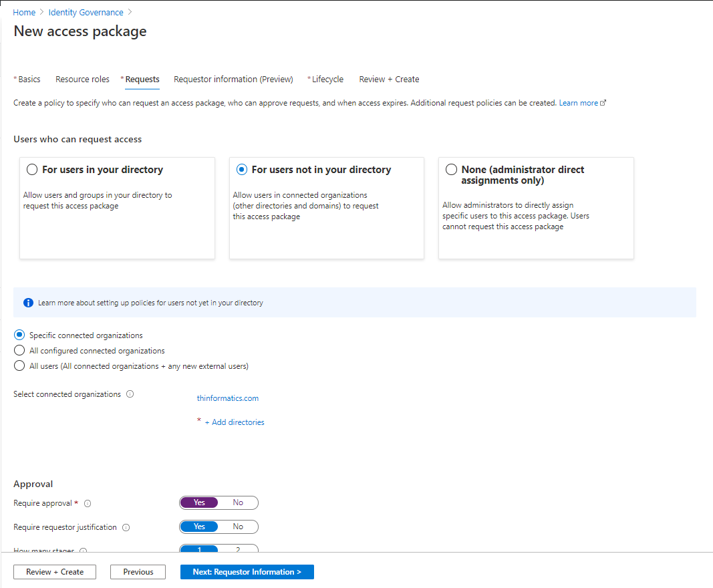
Task: Choose All users including new external users
Action: [19, 366]
